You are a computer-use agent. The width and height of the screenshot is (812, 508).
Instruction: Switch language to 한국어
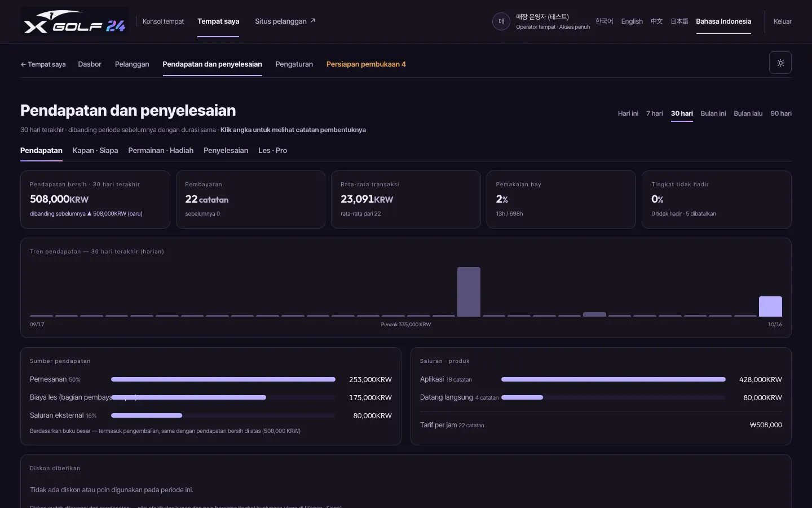(x=604, y=21)
